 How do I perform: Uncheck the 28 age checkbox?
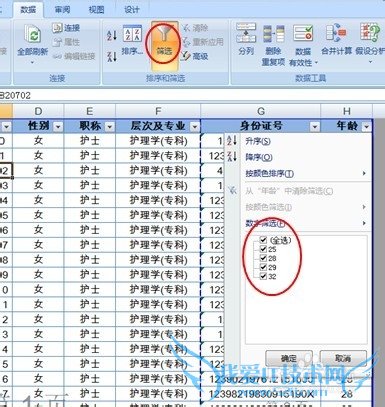(x=263, y=258)
